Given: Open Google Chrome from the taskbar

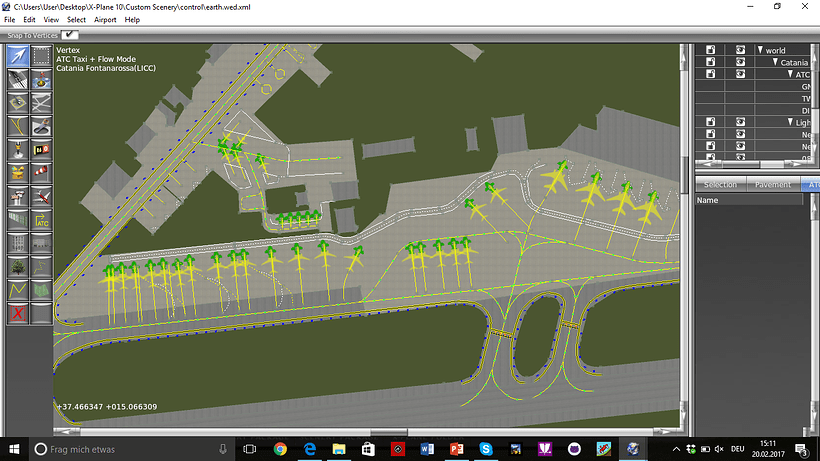Looking at the screenshot, I should click(x=280, y=449).
